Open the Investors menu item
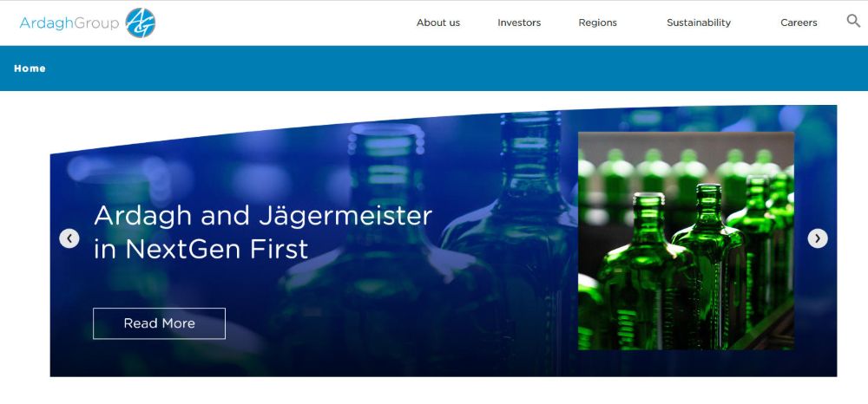This screenshot has width=868, height=404. click(519, 23)
